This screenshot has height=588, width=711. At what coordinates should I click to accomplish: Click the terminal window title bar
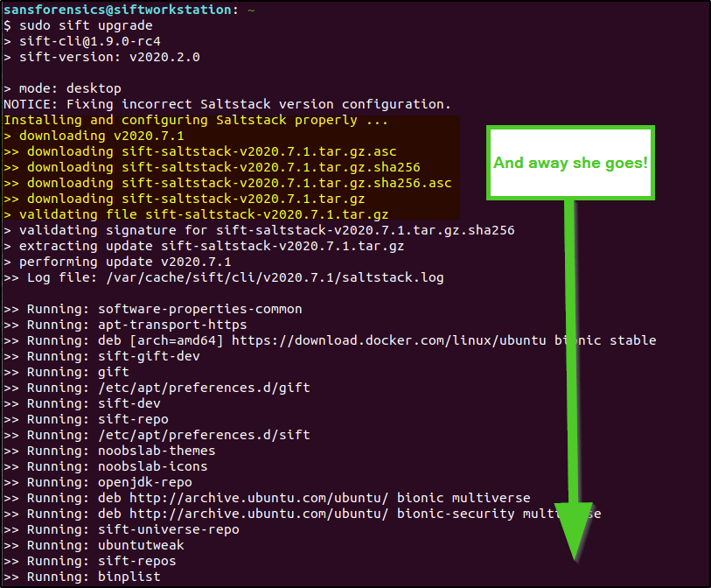tap(350, 10)
